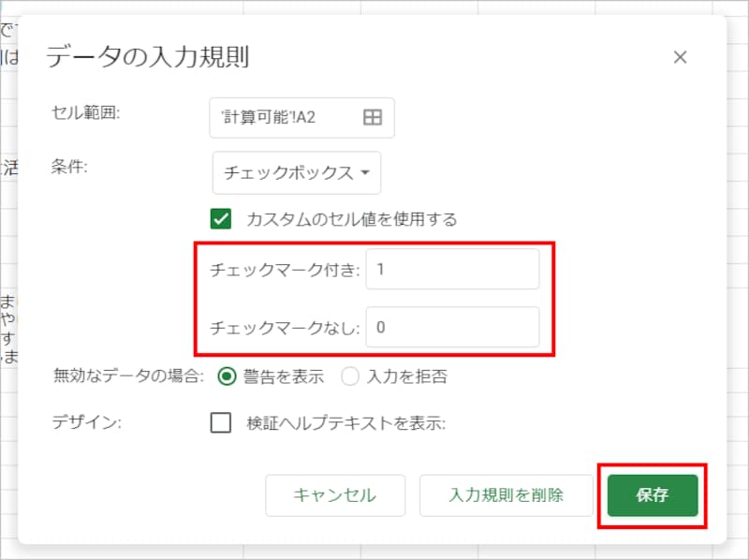Click the 保存 save button
Screen dimensions: 749x560
tap(652, 495)
